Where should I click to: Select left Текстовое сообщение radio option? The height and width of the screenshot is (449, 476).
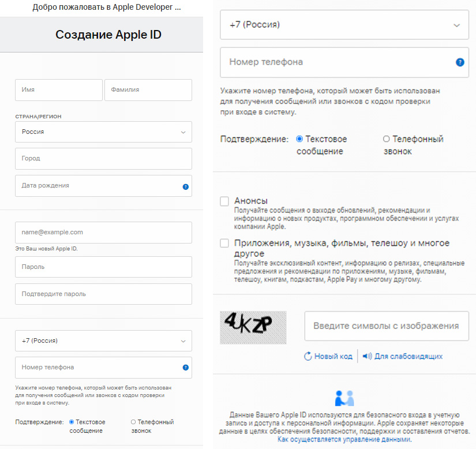tap(72, 422)
